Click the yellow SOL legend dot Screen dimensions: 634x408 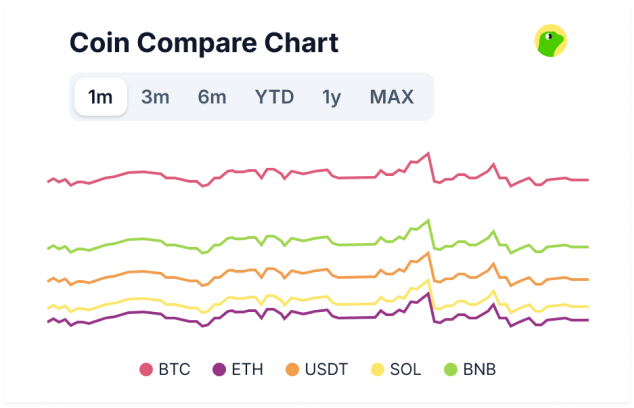pyautogui.click(x=378, y=370)
